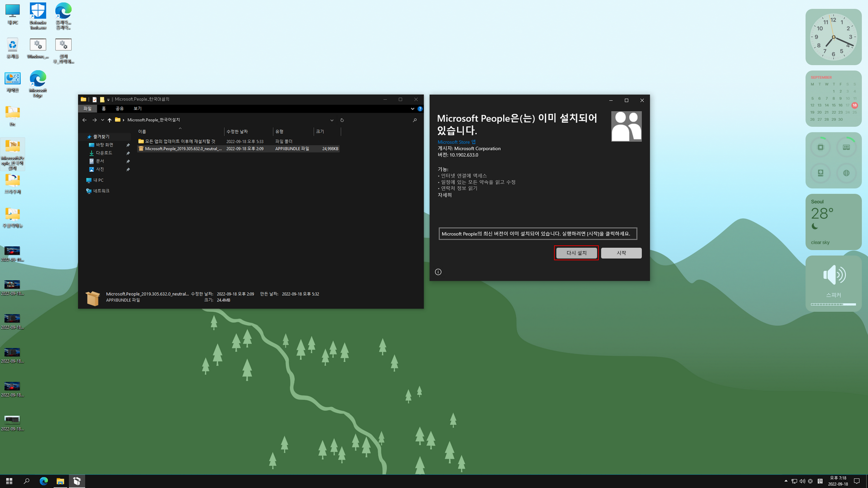Click the 다시 설치 button
Image resolution: width=868 pixels, height=488 pixels.
pyautogui.click(x=576, y=253)
